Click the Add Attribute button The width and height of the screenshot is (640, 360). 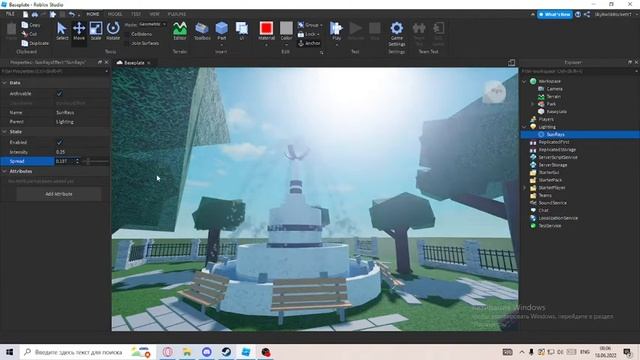pos(59,194)
